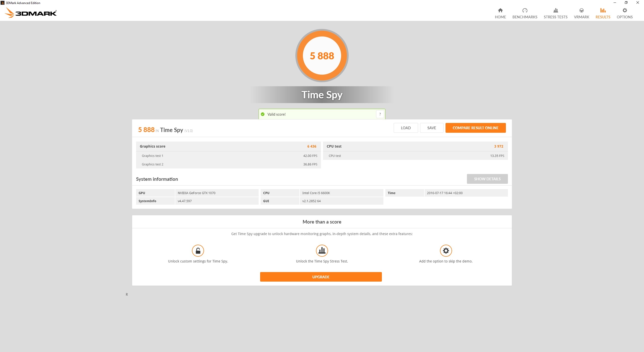Screen dimensions: 644x352
Task: Restore down the application window
Action: coord(626,3)
